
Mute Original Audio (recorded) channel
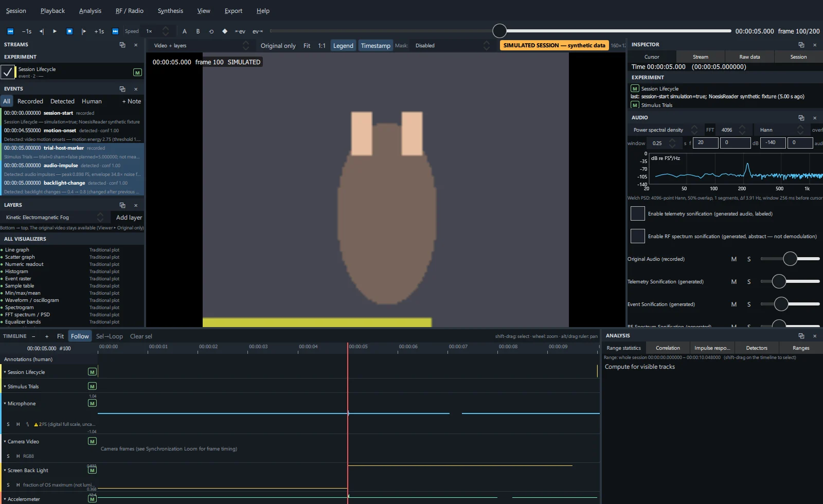tap(734, 259)
